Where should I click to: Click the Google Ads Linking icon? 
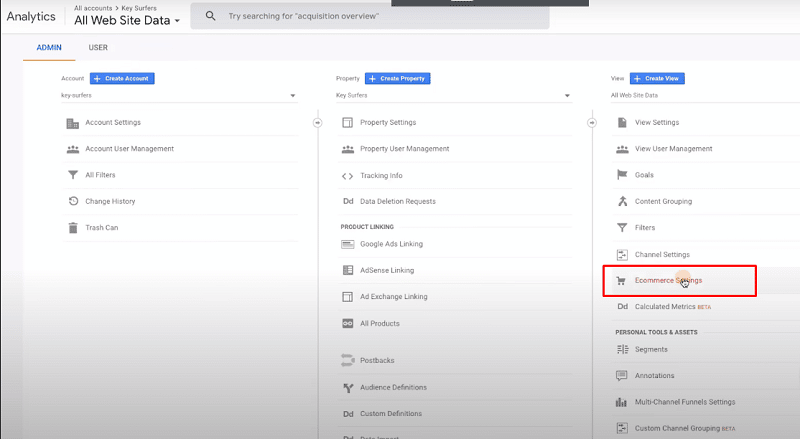coord(347,244)
